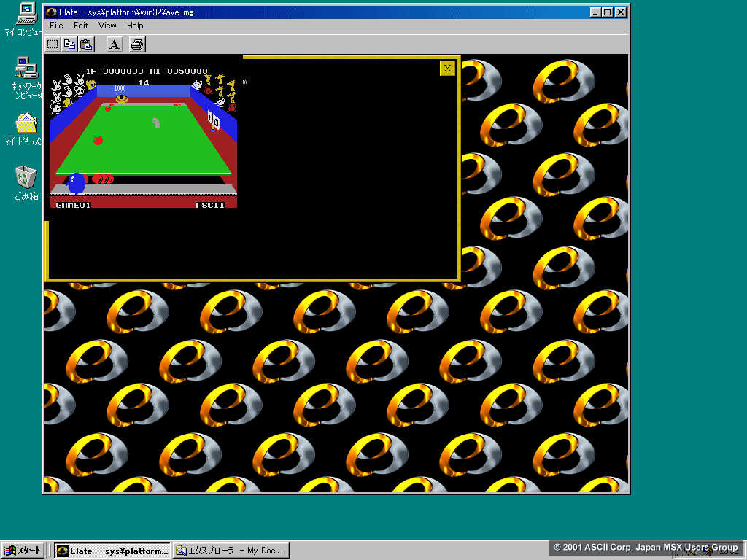The height and width of the screenshot is (560, 747).
Task: Click the Paste toolbar icon
Action: pos(86,44)
